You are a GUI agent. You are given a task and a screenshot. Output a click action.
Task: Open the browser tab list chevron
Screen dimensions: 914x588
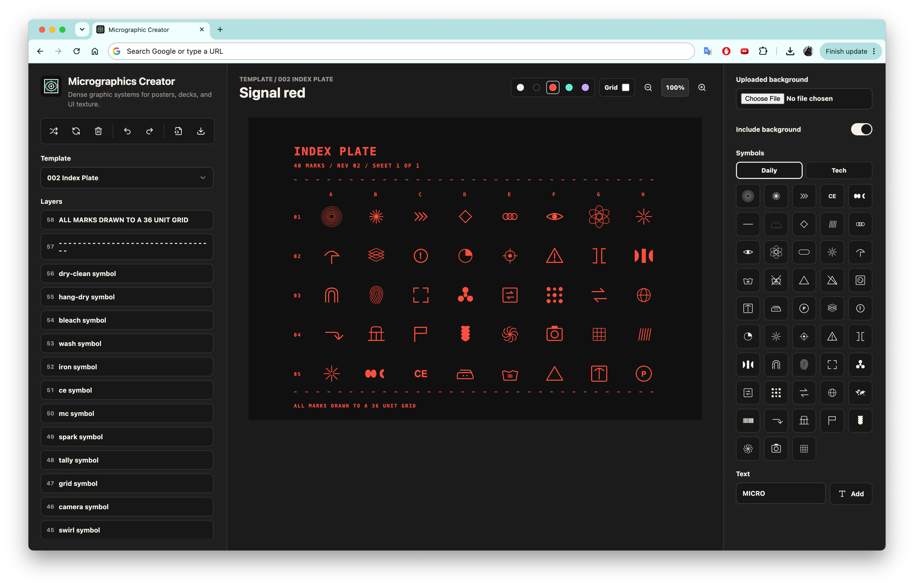pyautogui.click(x=82, y=29)
